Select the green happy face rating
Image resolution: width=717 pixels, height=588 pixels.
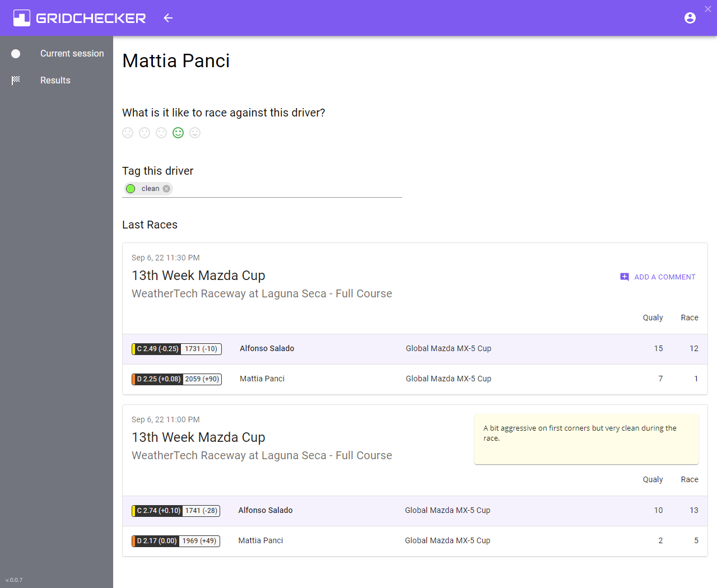[178, 133]
